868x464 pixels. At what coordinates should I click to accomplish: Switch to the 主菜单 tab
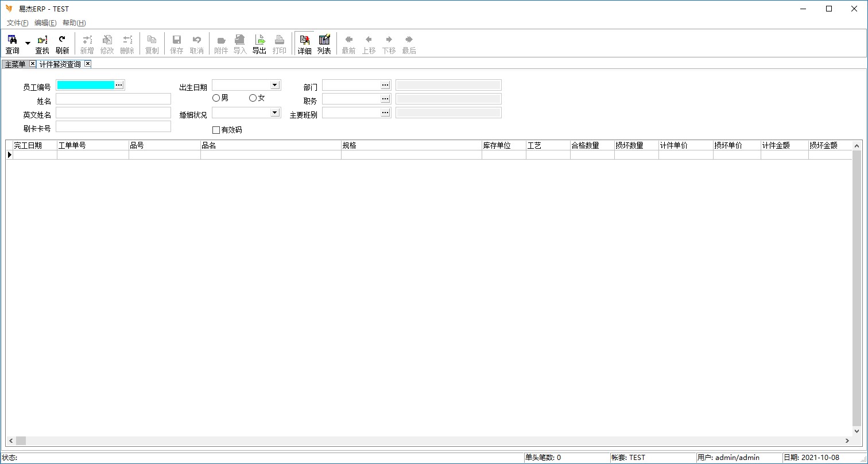point(15,64)
